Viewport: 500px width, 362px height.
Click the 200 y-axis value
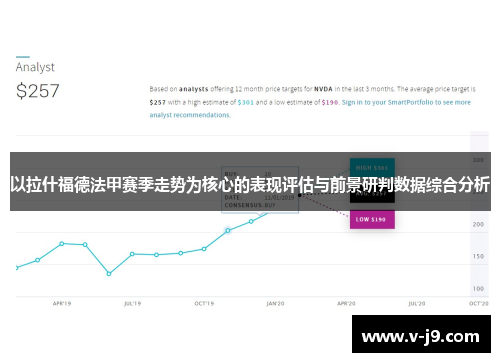pyautogui.click(x=478, y=224)
